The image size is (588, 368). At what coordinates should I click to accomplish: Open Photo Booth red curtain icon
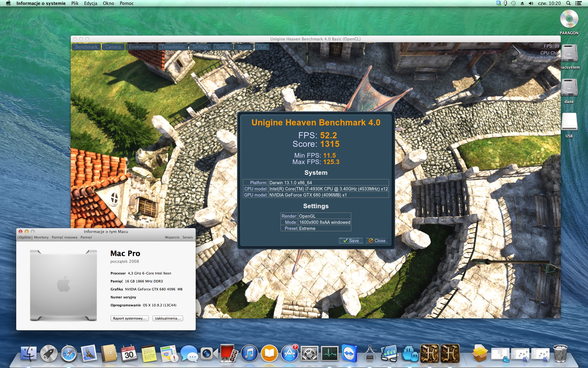(229, 354)
